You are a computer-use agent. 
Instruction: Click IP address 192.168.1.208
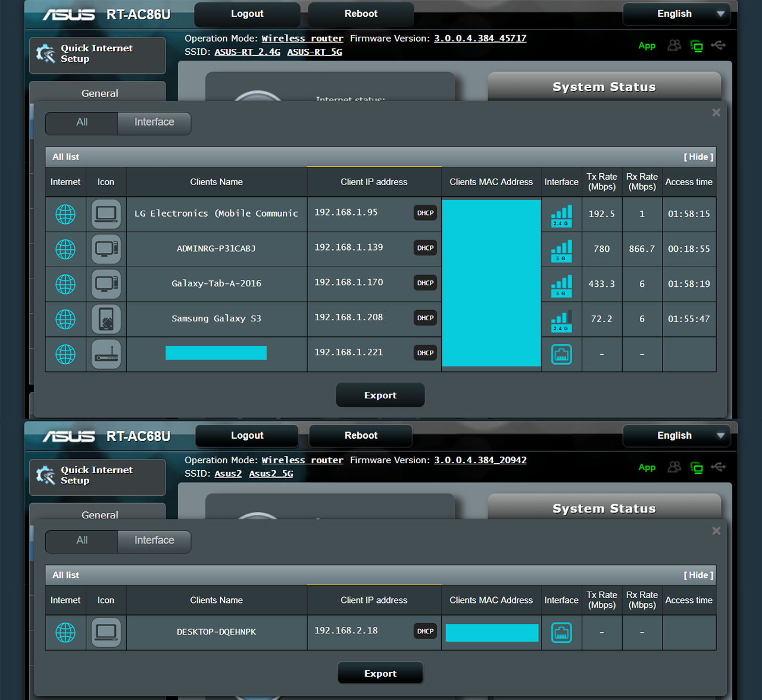349,318
